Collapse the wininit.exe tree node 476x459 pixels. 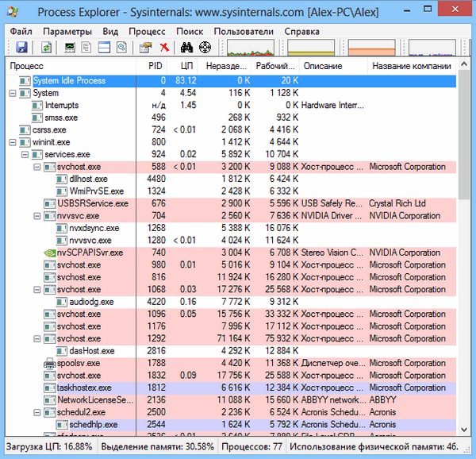coord(12,142)
